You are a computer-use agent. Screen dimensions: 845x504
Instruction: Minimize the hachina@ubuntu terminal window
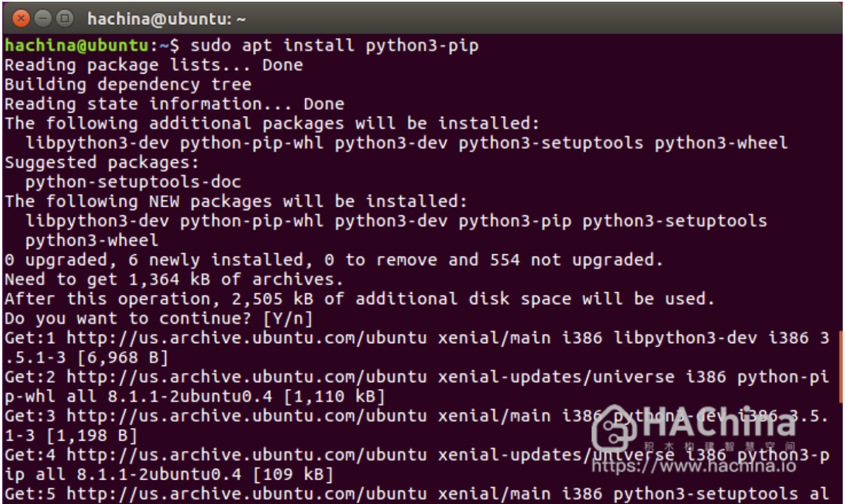(43, 19)
